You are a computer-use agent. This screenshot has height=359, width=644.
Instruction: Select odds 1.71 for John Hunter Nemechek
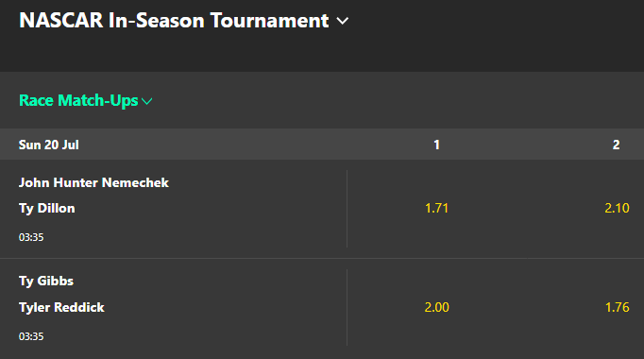pyautogui.click(x=436, y=208)
